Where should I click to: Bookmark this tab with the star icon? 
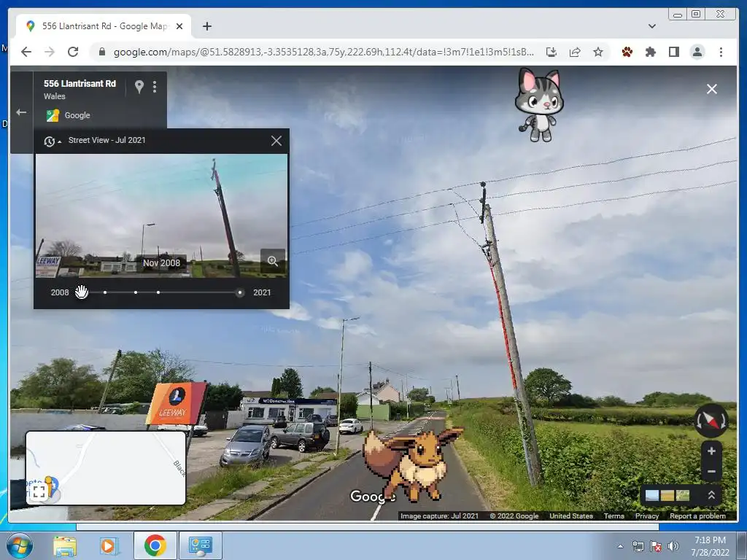tap(598, 52)
